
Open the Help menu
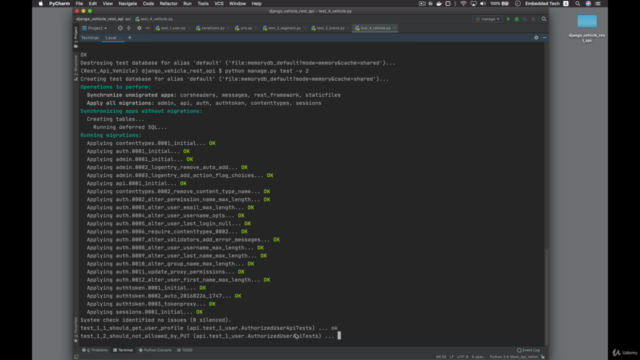tap(256, 4)
